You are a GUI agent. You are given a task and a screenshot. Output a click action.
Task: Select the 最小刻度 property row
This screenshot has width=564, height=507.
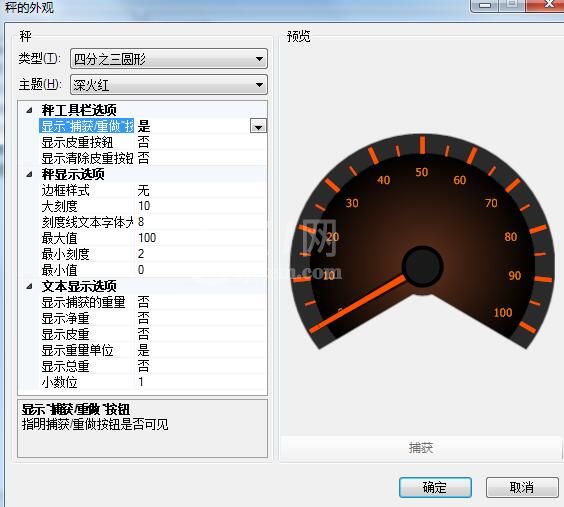153,254
